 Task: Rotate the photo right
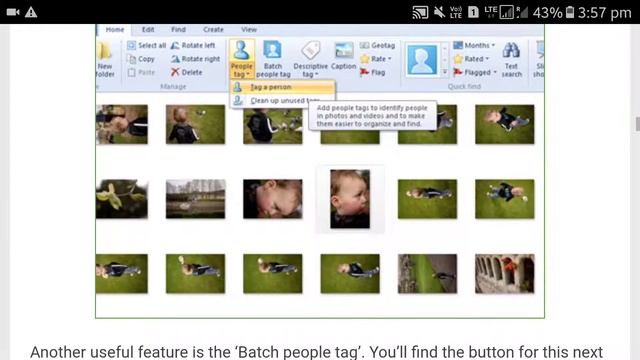(x=196, y=59)
